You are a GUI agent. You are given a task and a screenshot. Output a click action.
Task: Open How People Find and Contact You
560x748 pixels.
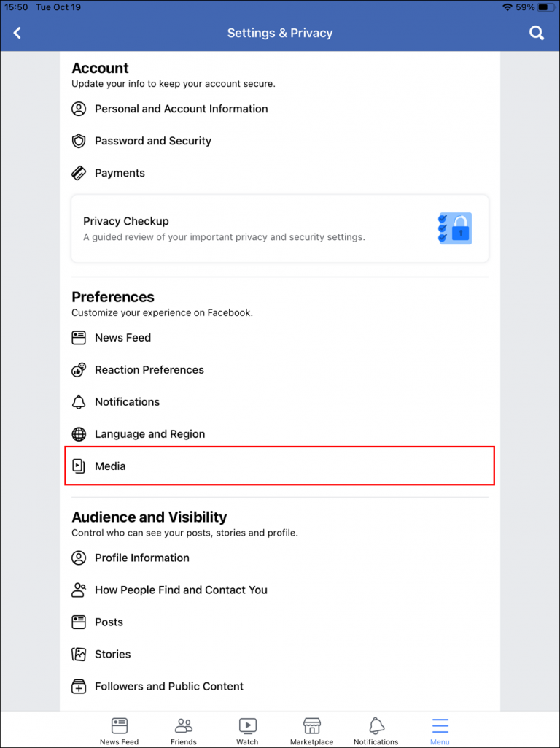click(181, 590)
